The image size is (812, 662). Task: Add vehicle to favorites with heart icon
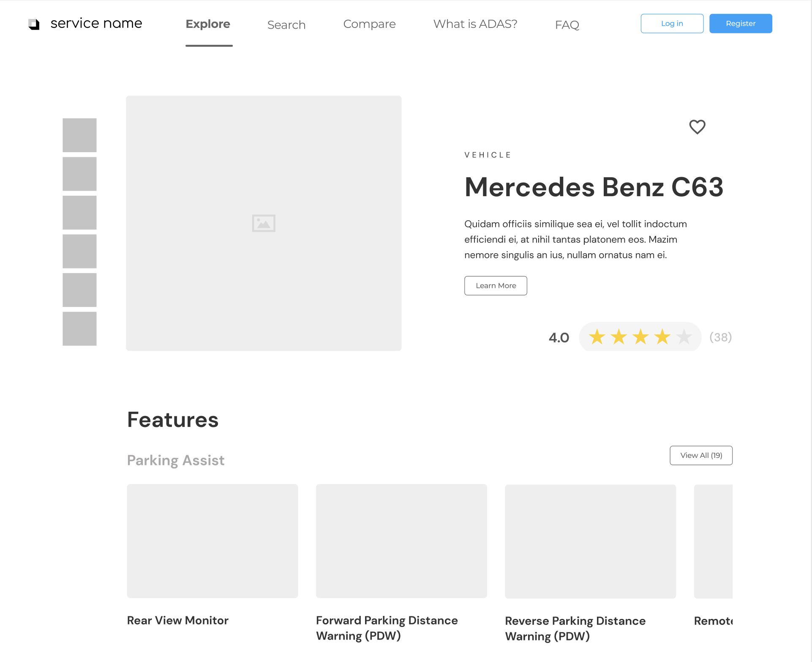pyautogui.click(x=697, y=127)
